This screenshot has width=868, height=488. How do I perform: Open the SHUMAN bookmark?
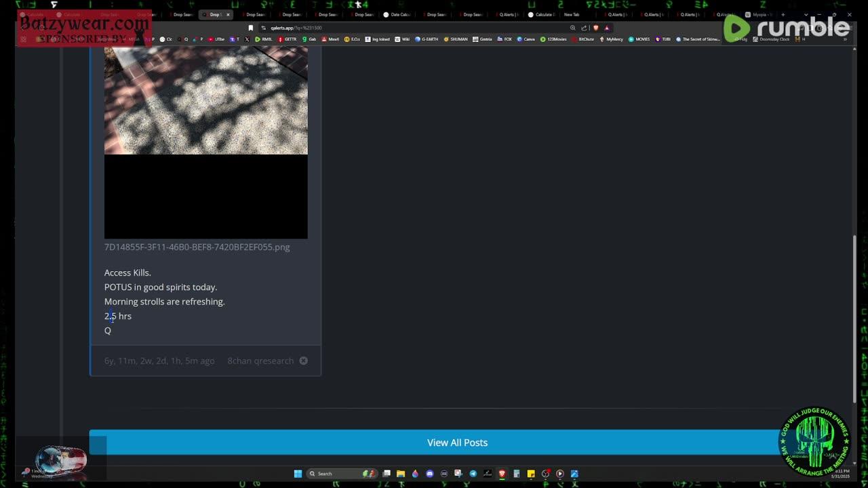tap(456, 39)
